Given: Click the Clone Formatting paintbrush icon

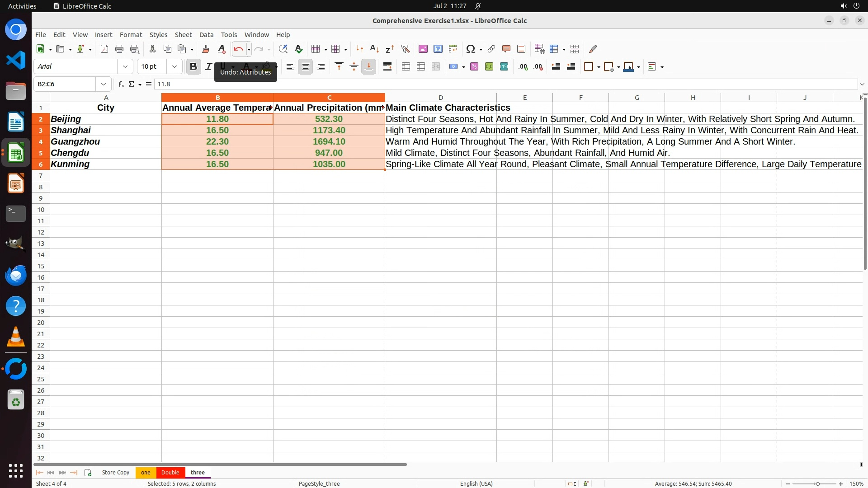Looking at the screenshot, I should click(x=206, y=49).
